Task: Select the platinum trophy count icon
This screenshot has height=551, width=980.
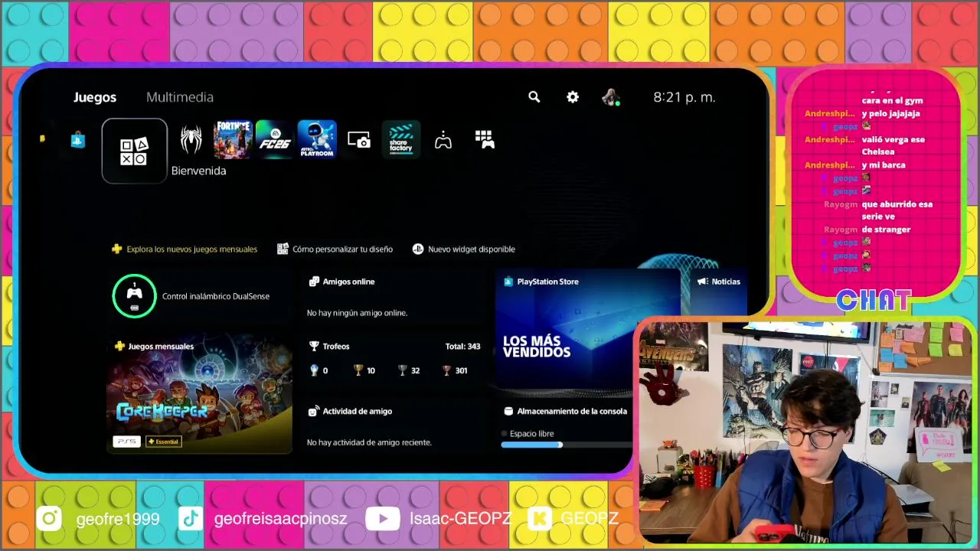Action: point(313,370)
